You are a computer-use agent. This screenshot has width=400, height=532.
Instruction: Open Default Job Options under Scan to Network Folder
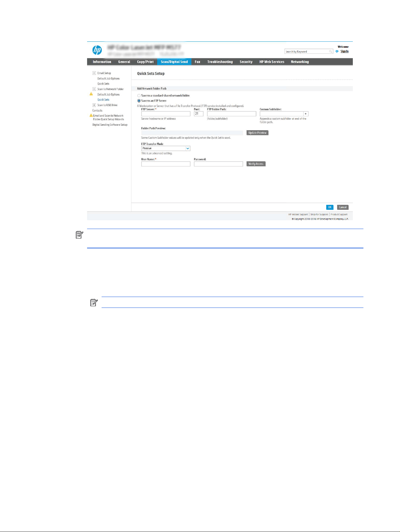109,95
